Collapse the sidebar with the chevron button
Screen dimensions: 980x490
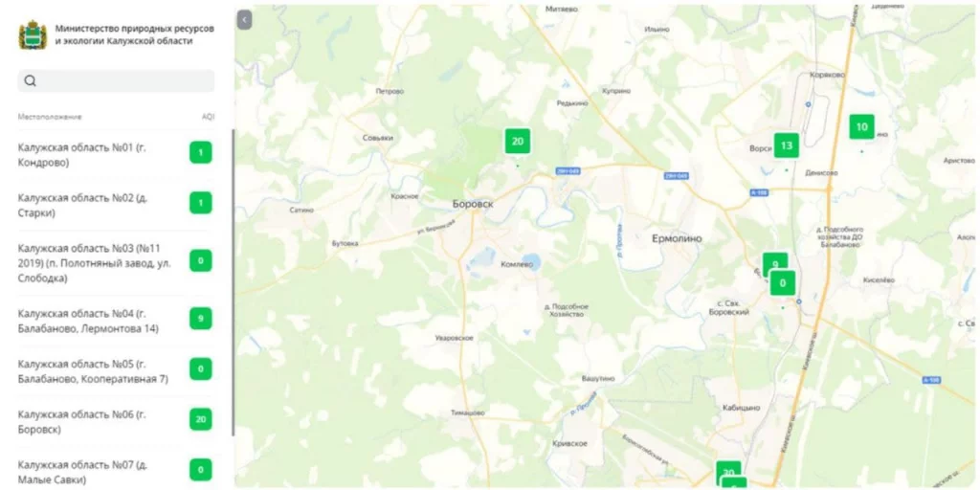coord(244,20)
